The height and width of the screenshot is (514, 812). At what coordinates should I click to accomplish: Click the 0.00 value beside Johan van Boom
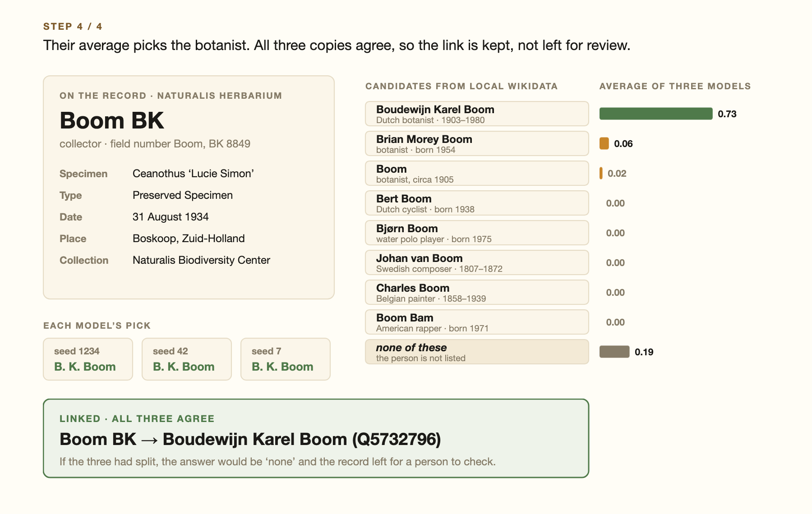pyautogui.click(x=615, y=263)
